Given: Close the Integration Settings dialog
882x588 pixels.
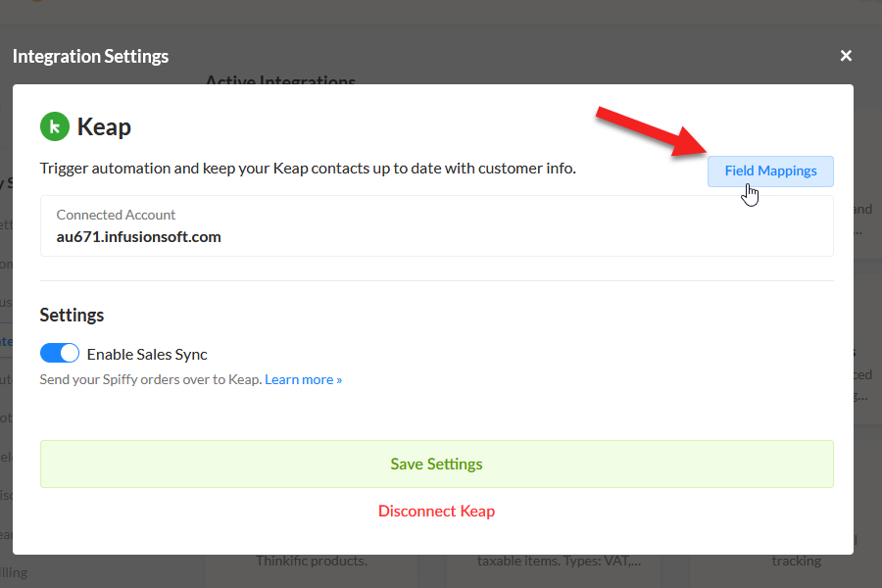Looking at the screenshot, I should [x=846, y=56].
